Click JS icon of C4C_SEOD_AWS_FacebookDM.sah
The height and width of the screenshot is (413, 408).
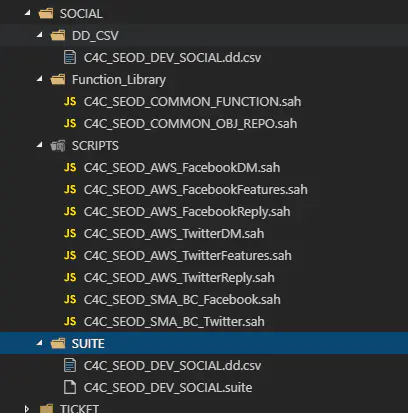[x=70, y=167]
